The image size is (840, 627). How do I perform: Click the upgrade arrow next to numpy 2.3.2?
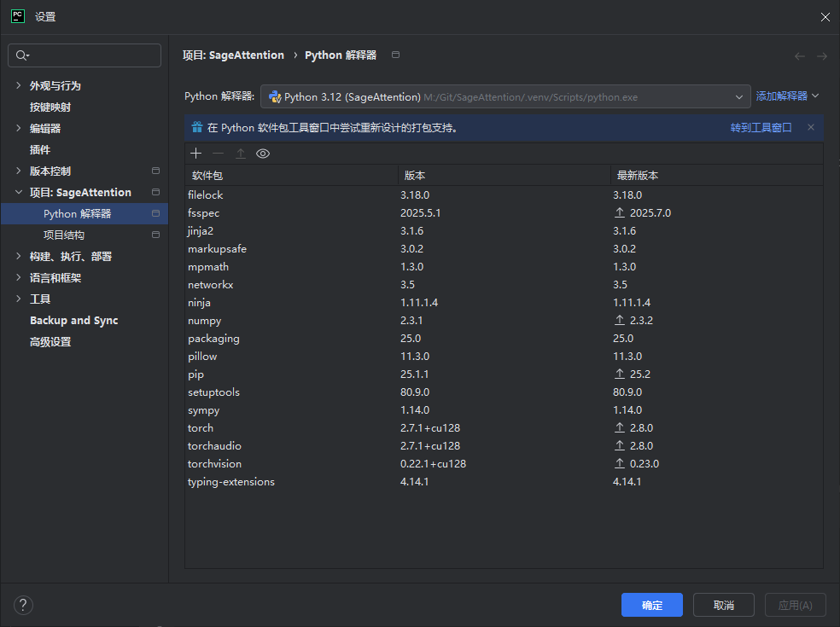point(620,320)
